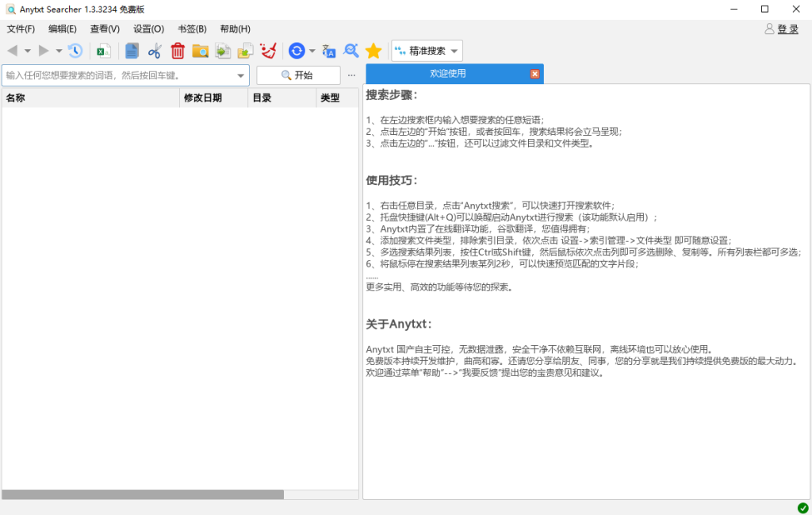This screenshot has width=812, height=515.
Task: Click the 关于Anytxt heading text
Action: click(399, 325)
